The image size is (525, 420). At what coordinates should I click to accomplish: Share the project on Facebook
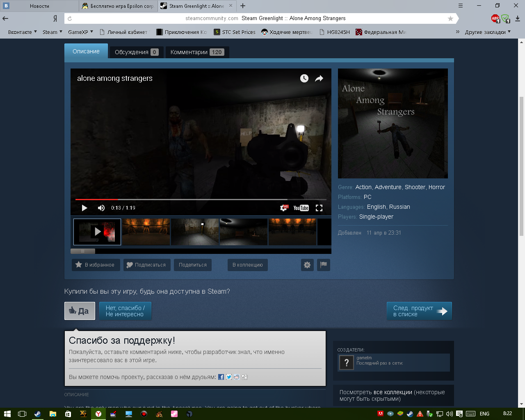pyautogui.click(x=221, y=377)
